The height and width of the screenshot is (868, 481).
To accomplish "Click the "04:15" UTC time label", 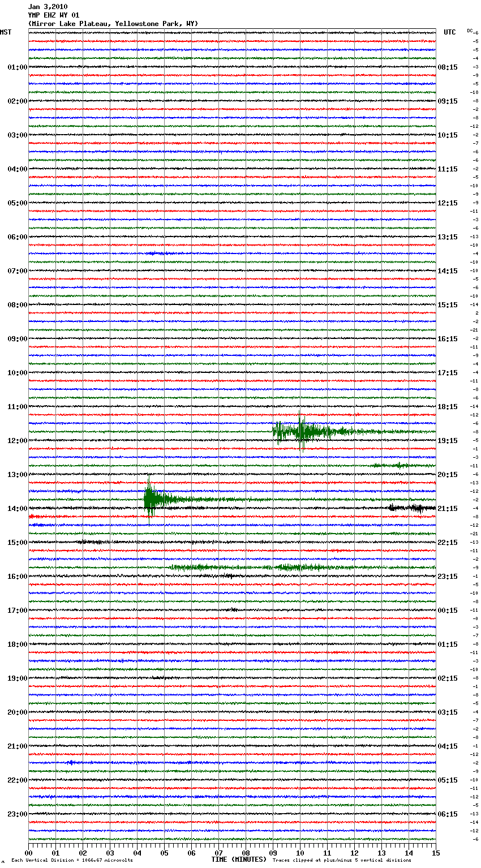I will tap(448, 746).
